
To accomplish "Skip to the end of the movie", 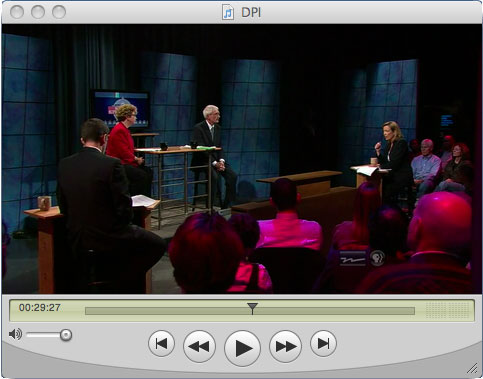I will [x=323, y=343].
